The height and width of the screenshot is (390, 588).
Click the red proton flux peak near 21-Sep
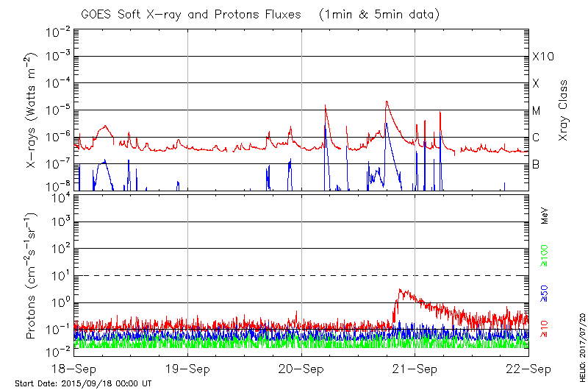399,290
